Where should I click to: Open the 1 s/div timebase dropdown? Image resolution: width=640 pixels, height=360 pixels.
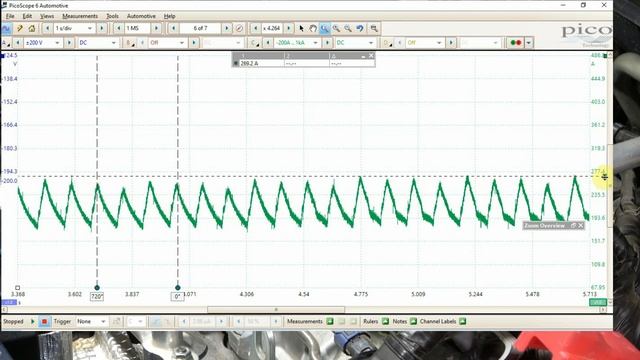click(90, 29)
